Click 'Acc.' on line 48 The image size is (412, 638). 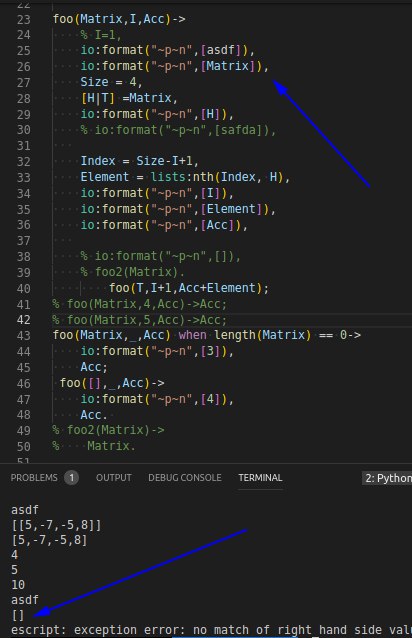click(x=94, y=415)
